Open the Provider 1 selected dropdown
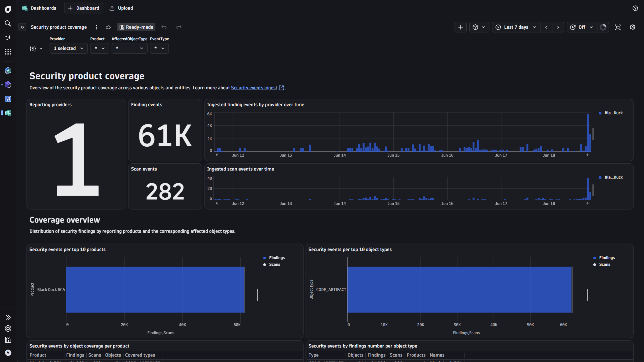The image size is (644, 362). 68,48
